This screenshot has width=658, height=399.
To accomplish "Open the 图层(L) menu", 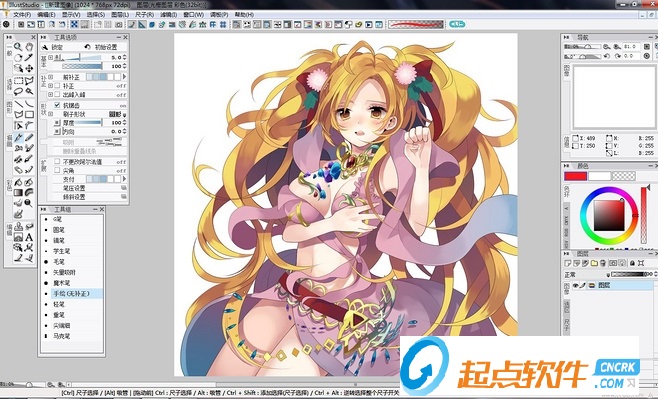I will coord(120,15).
